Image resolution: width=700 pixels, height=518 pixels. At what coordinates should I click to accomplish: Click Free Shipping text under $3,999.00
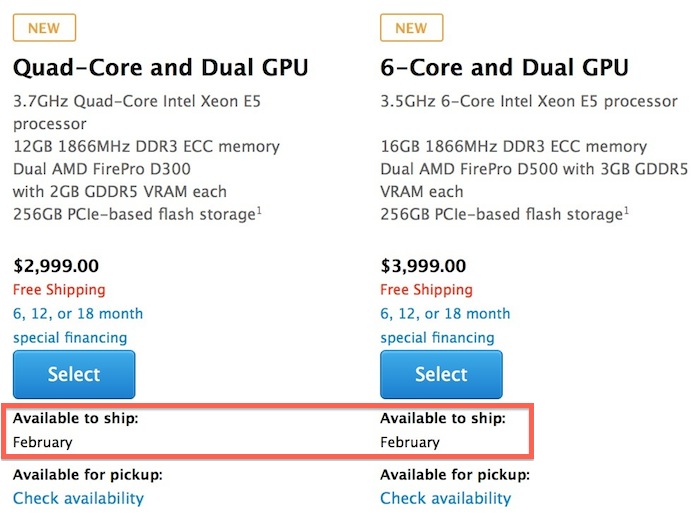click(x=426, y=290)
